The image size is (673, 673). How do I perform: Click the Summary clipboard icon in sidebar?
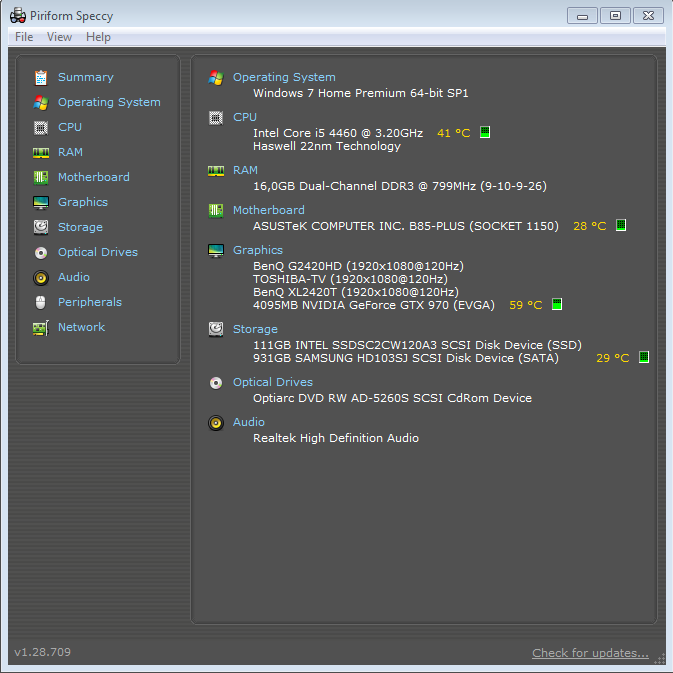[41, 78]
